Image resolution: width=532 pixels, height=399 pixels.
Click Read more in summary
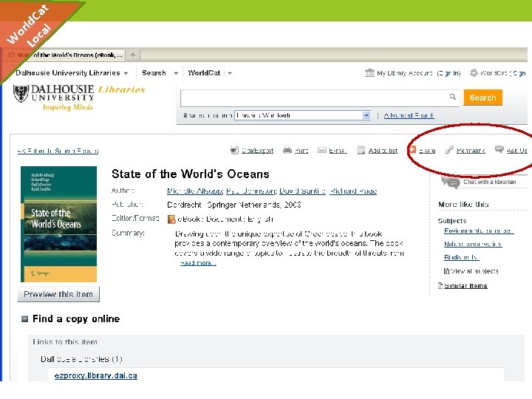tap(198, 263)
